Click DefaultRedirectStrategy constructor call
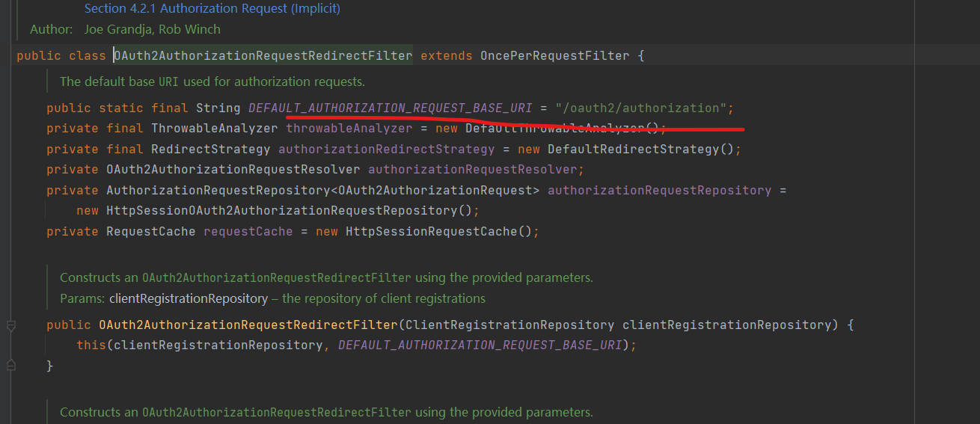980x424 pixels. [x=633, y=150]
